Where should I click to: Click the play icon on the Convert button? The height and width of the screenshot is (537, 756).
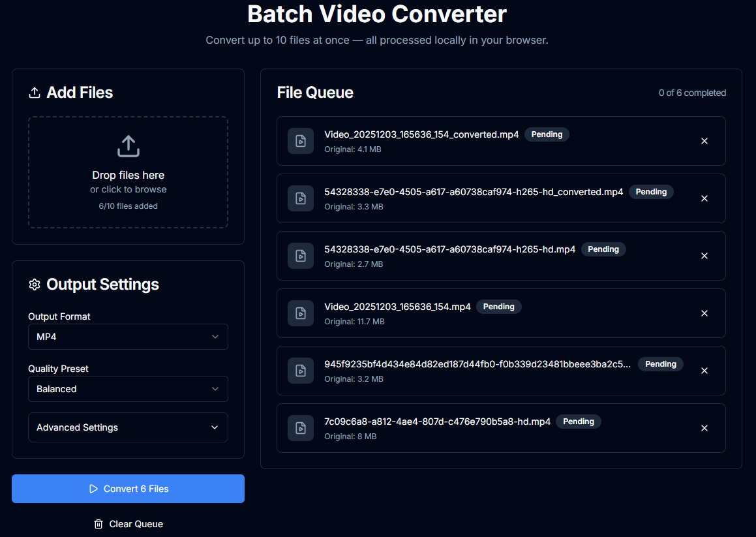click(93, 489)
